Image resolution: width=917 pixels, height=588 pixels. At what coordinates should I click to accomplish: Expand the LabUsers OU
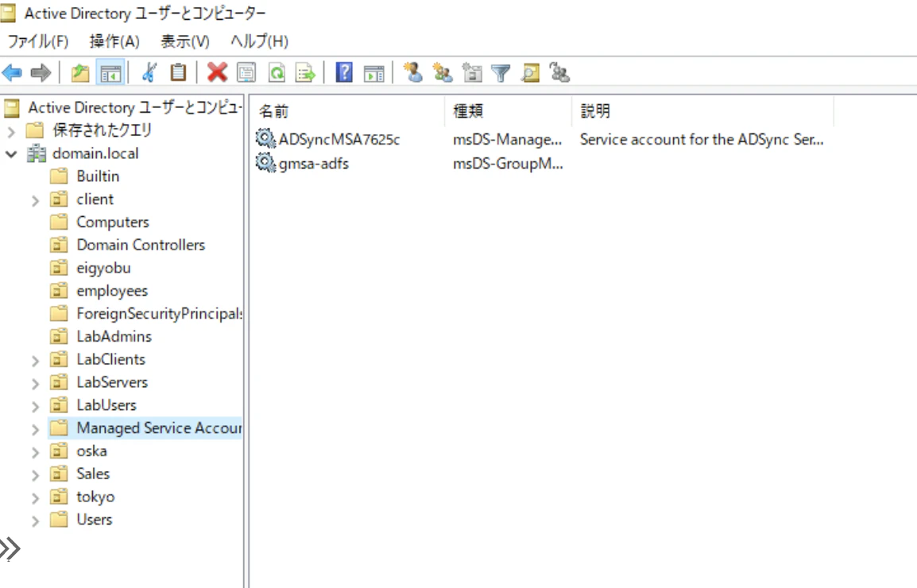pos(35,406)
